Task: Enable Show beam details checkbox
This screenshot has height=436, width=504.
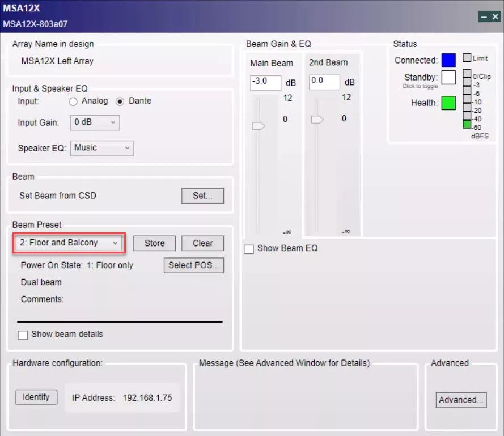Action: tap(23, 335)
